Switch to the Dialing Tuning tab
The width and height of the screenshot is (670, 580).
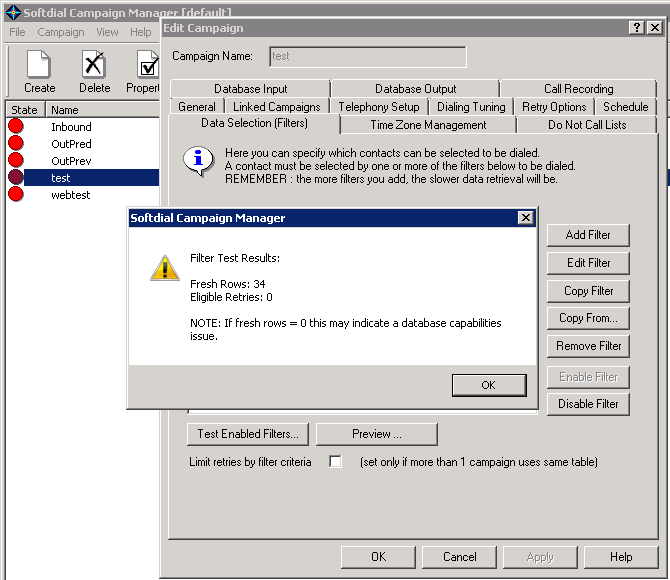[471, 106]
